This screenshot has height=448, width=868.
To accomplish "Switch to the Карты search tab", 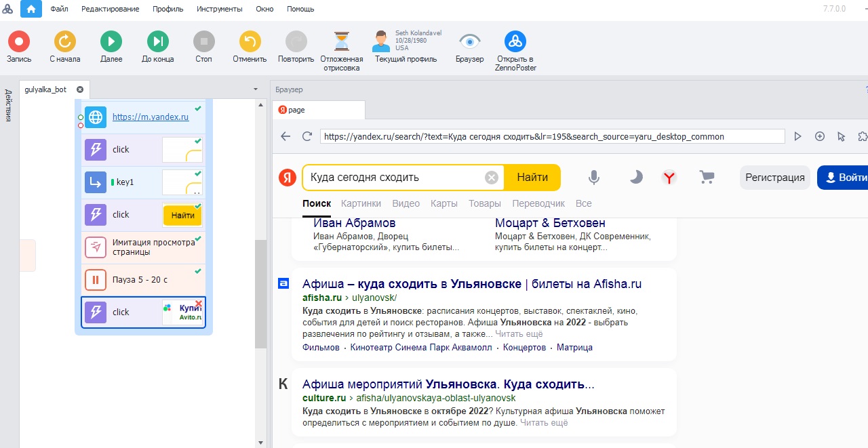I will (x=444, y=203).
